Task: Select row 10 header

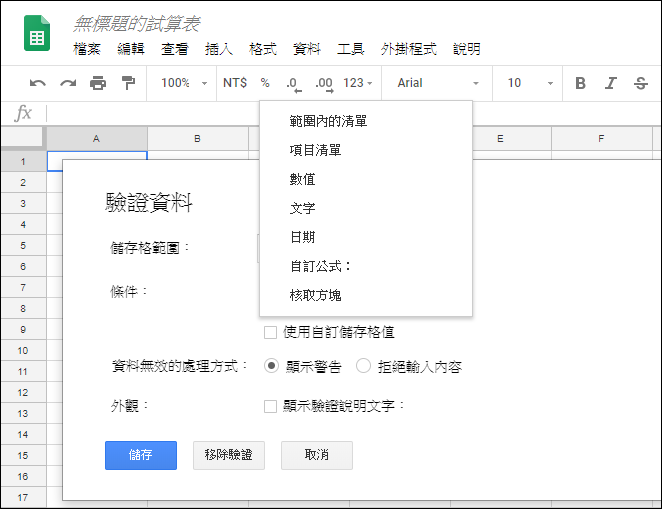Action: [23, 351]
